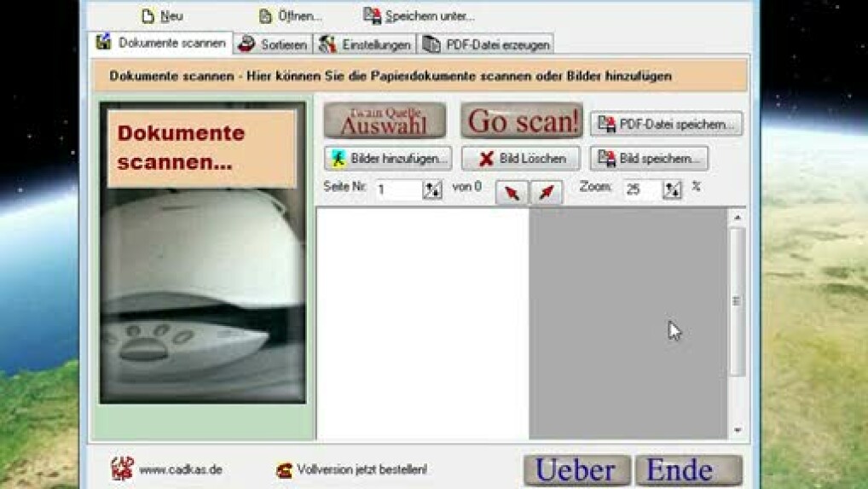Viewport: 868px width, 489px height.
Task: Click the Bild Löschen delete button
Action: coord(521,159)
